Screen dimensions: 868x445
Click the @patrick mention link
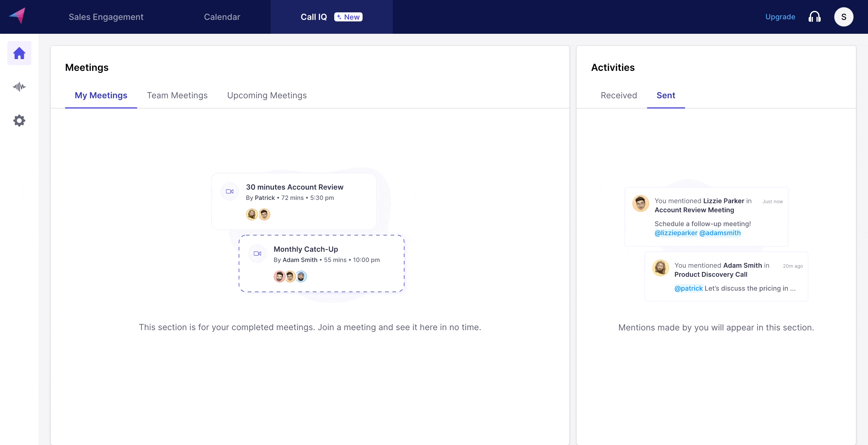tap(688, 288)
